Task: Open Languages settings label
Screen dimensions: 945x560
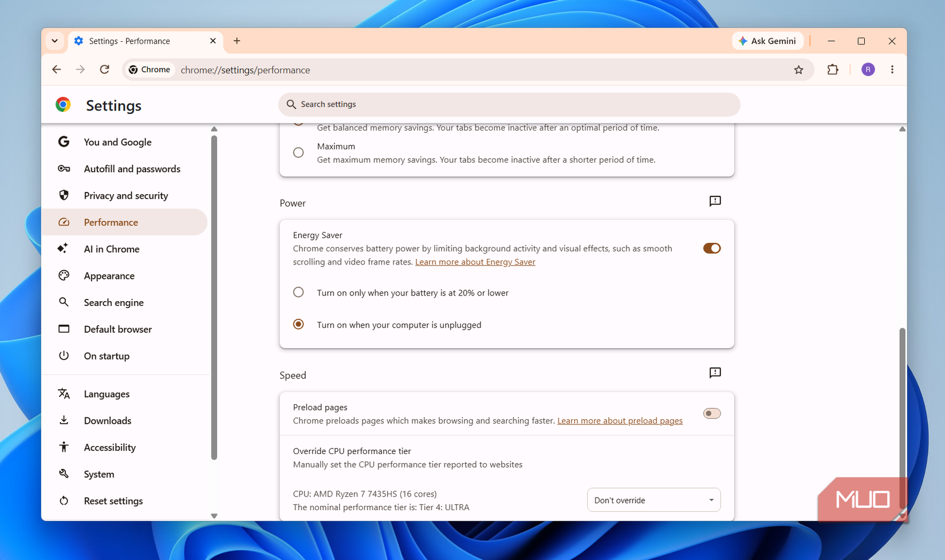Action: click(x=107, y=394)
